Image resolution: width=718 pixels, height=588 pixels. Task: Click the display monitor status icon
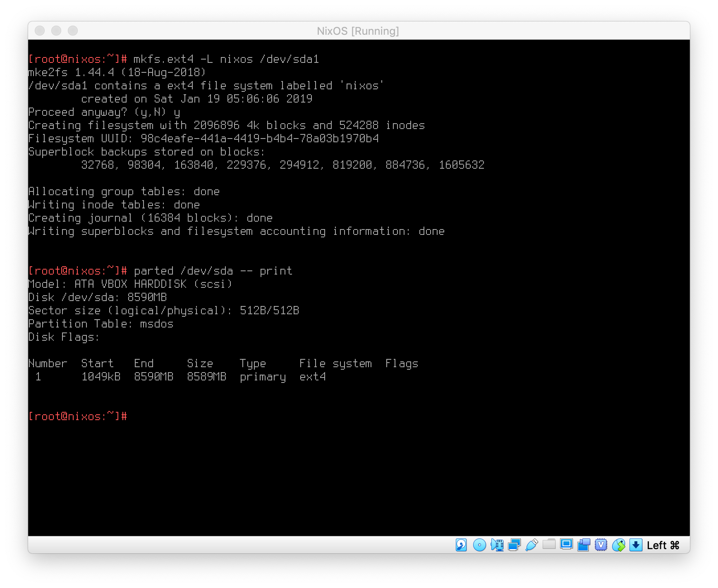click(566, 545)
